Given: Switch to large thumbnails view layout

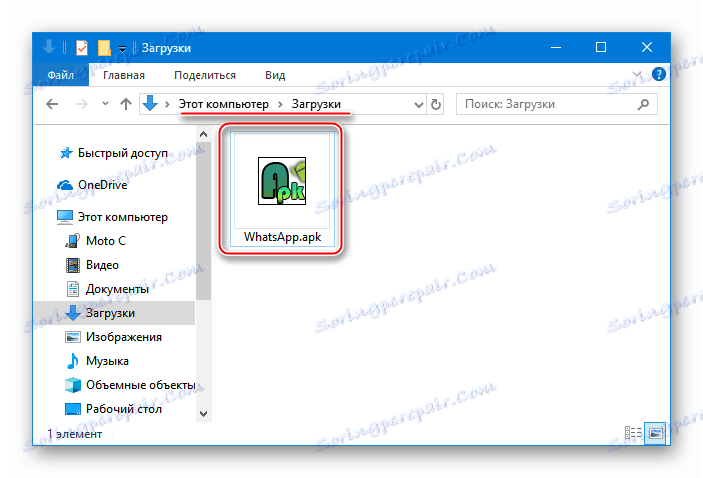Looking at the screenshot, I should tap(655, 433).
